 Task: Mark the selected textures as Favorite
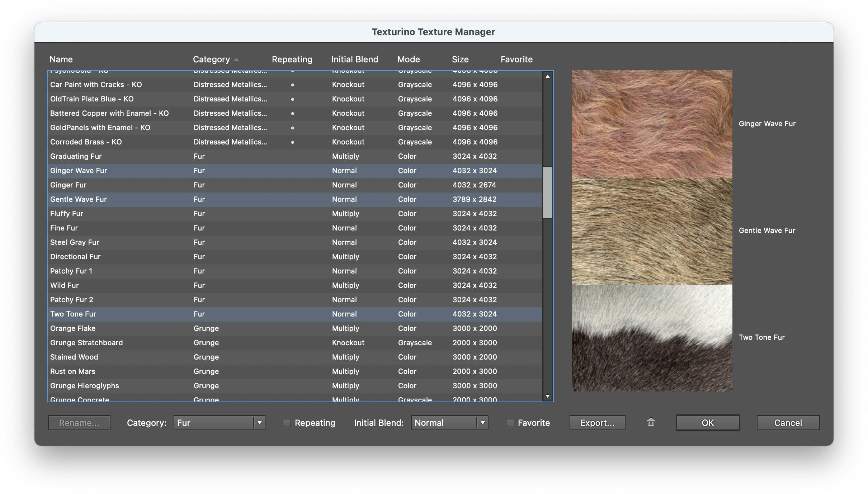tap(510, 423)
